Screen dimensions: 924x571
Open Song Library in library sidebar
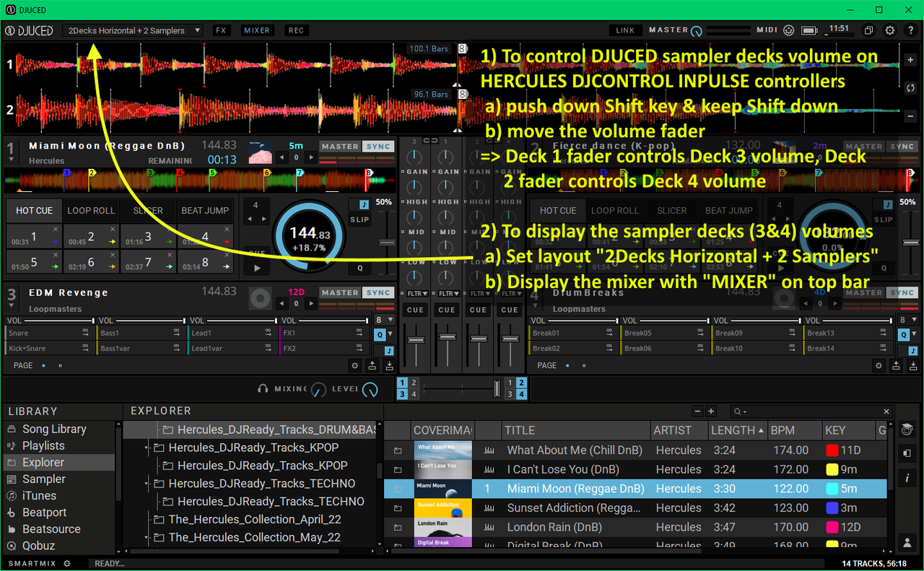tap(54, 429)
